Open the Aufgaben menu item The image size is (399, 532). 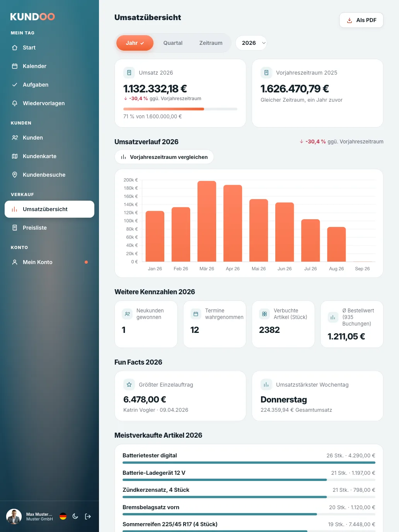tap(49, 85)
